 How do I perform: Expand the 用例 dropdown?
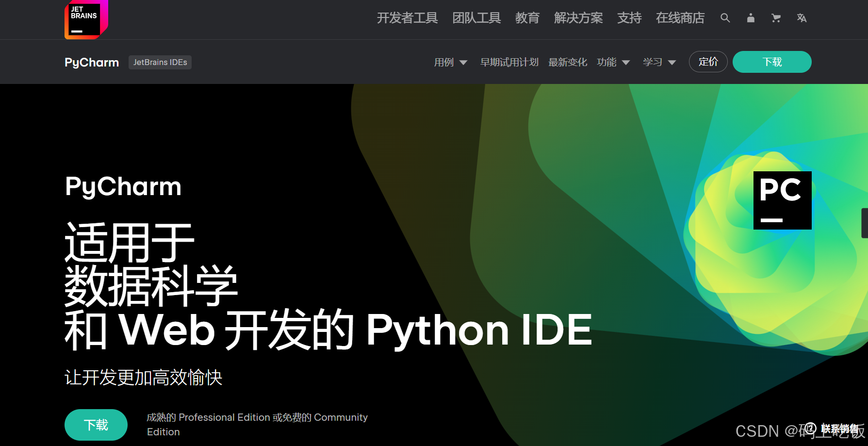(x=450, y=62)
